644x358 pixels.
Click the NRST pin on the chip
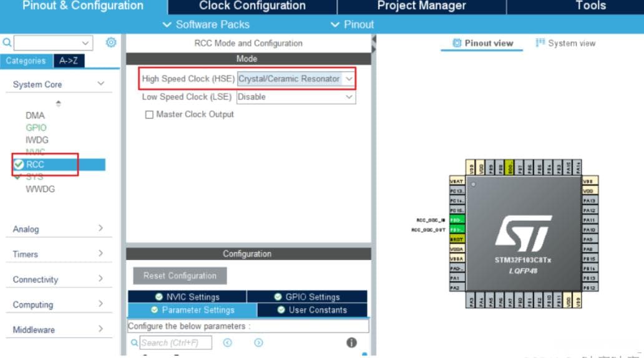click(457, 239)
